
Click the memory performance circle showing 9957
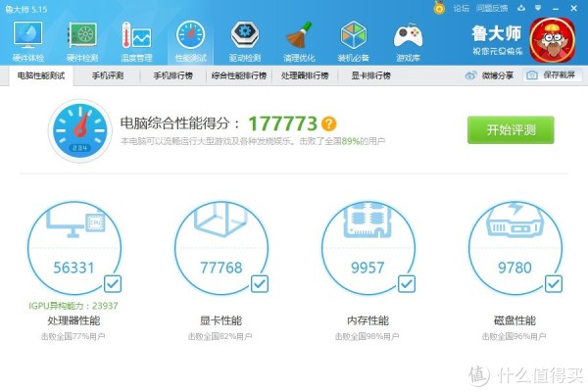(x=368, y=248)
